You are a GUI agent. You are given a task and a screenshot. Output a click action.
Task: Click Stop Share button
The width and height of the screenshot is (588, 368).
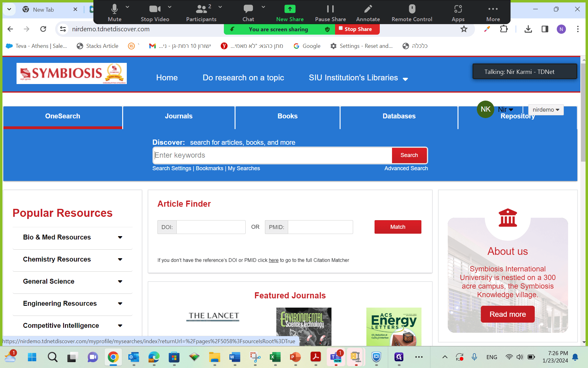click(x=357, y=29)
